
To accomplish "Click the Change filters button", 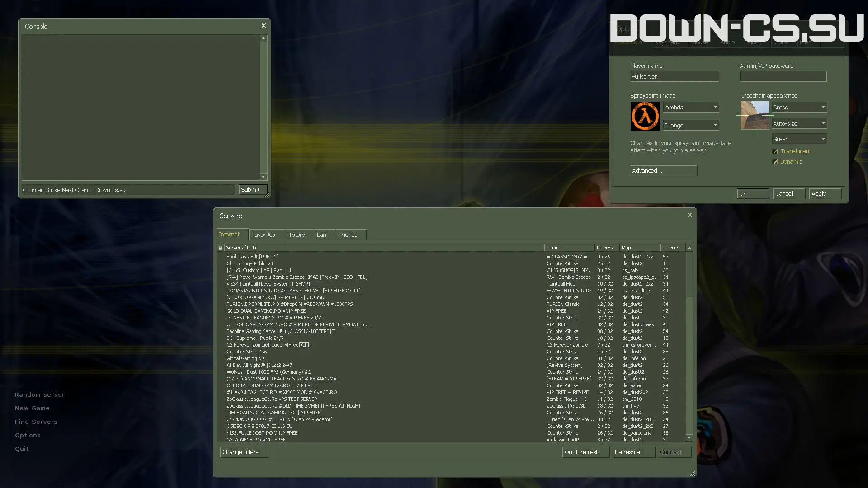I will coord(244,452).
